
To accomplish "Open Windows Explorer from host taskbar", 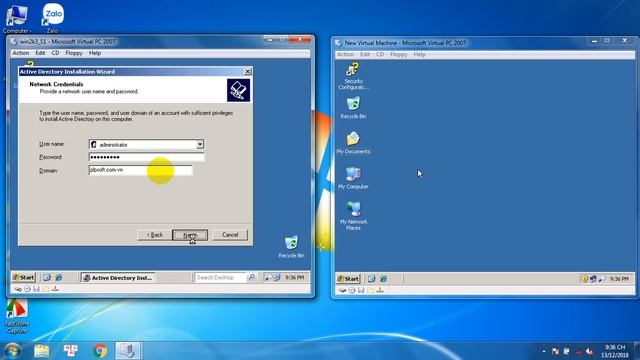I will coord(42,351).
